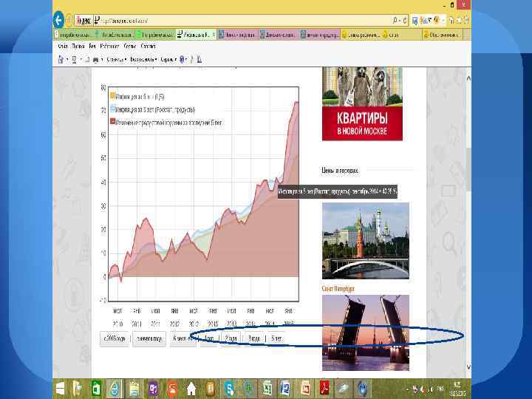Click the taskbar clock and date
Image resolution: width=532 pixels, height=399 pixels.
tap(457, 389)
